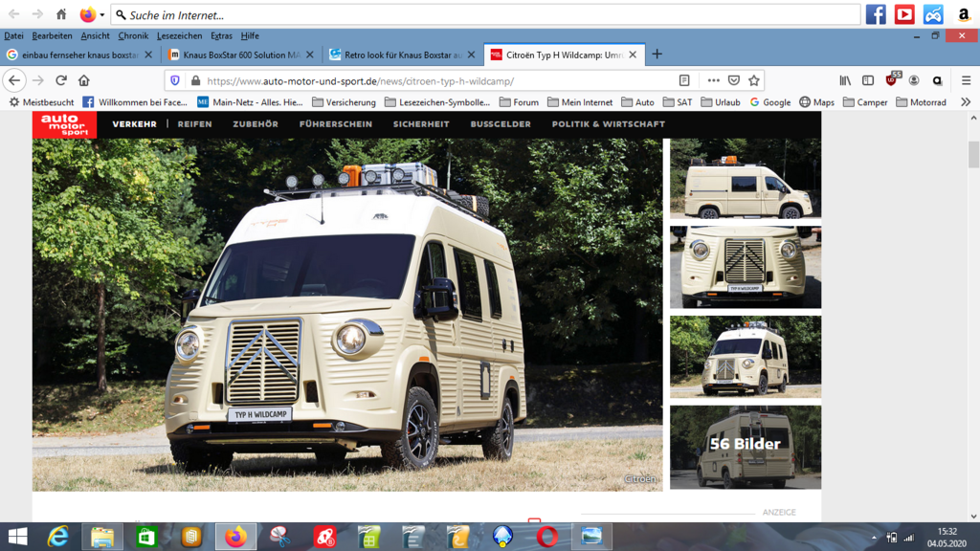The width and height of the screenshot is (980, 551).
Task: Show site security padlock info
Action: [x=195, y=80]
